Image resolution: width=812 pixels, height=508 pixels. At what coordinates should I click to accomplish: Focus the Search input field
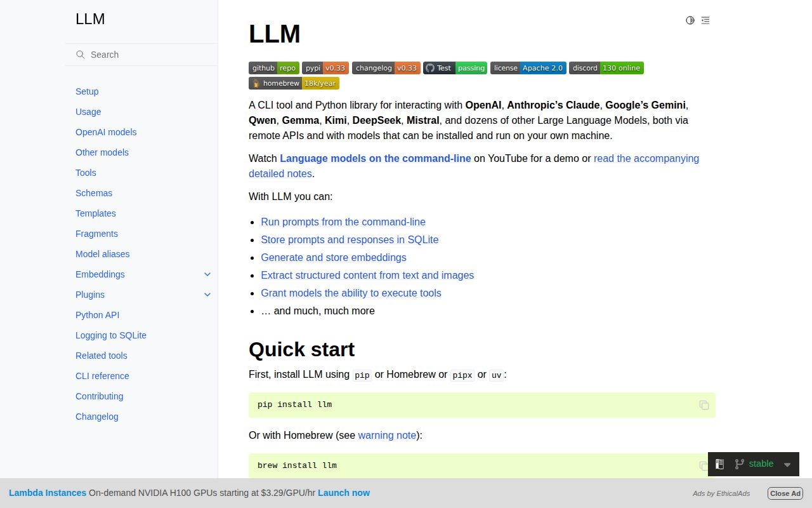[141, 55]
